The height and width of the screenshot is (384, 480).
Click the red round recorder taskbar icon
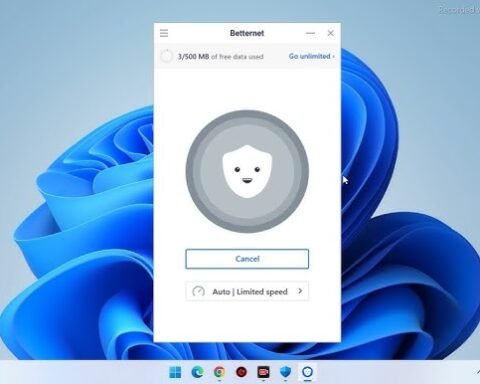[x=241, y=372]
